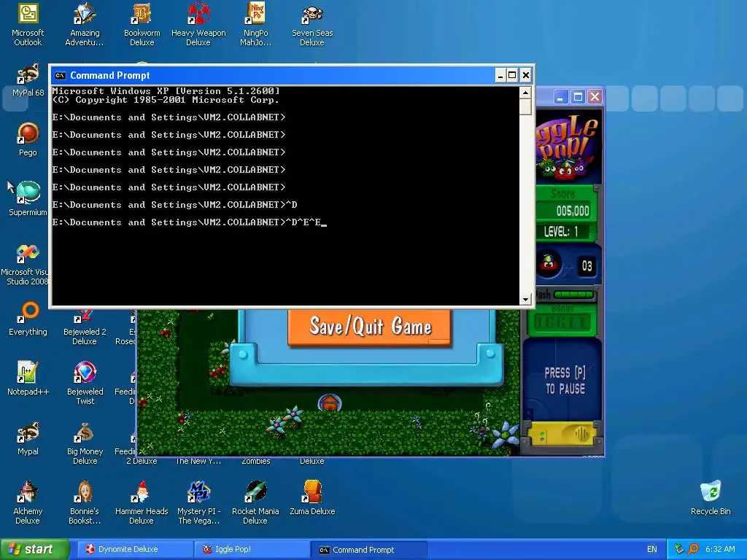747x560 pixels.
Task: Launch Heavy Weapon Deluxe shortcut
Action: pos(198,25)
